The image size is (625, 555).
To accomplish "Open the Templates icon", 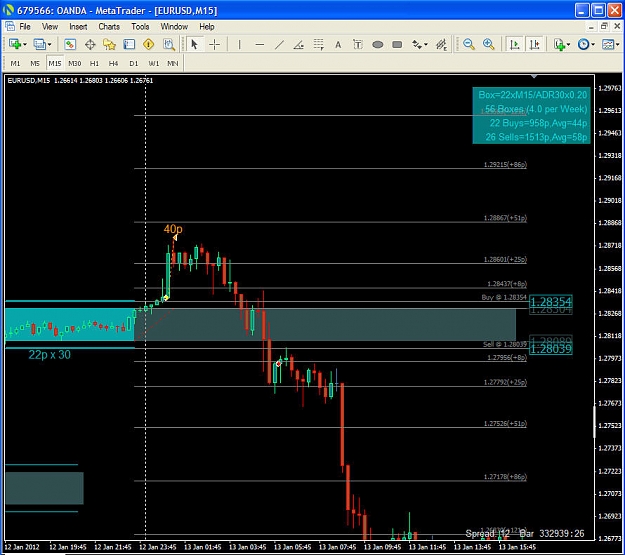I will click(608, 44).
